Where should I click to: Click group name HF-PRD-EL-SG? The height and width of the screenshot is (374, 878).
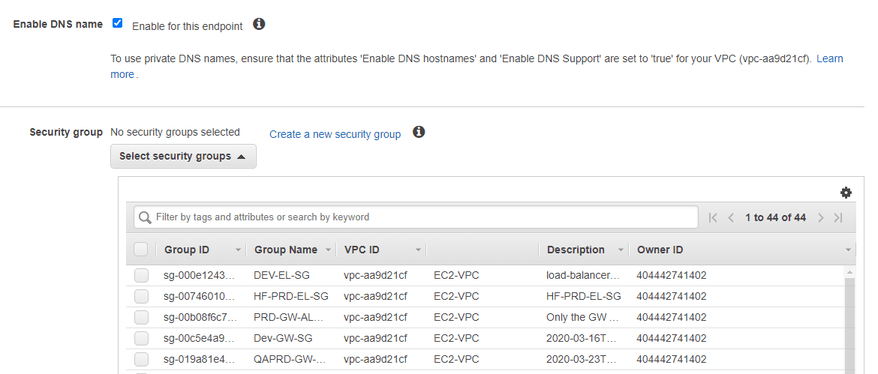click(x=291, y=296)
